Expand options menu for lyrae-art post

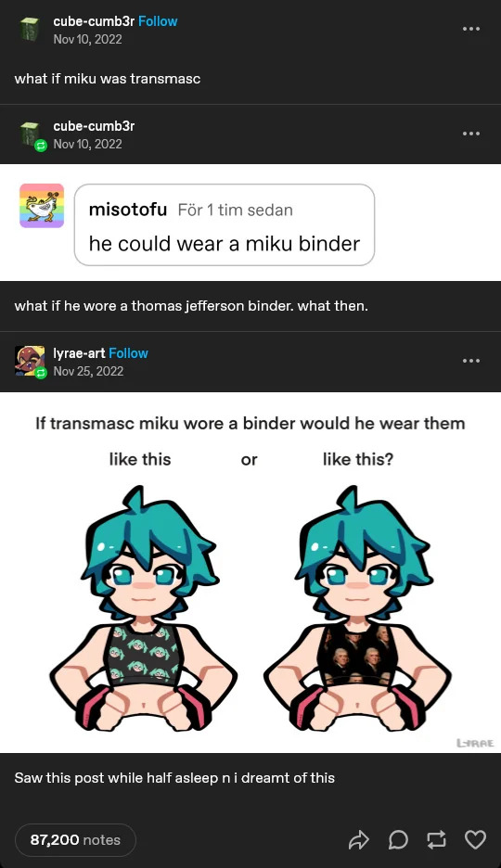[x=471, y=361]
